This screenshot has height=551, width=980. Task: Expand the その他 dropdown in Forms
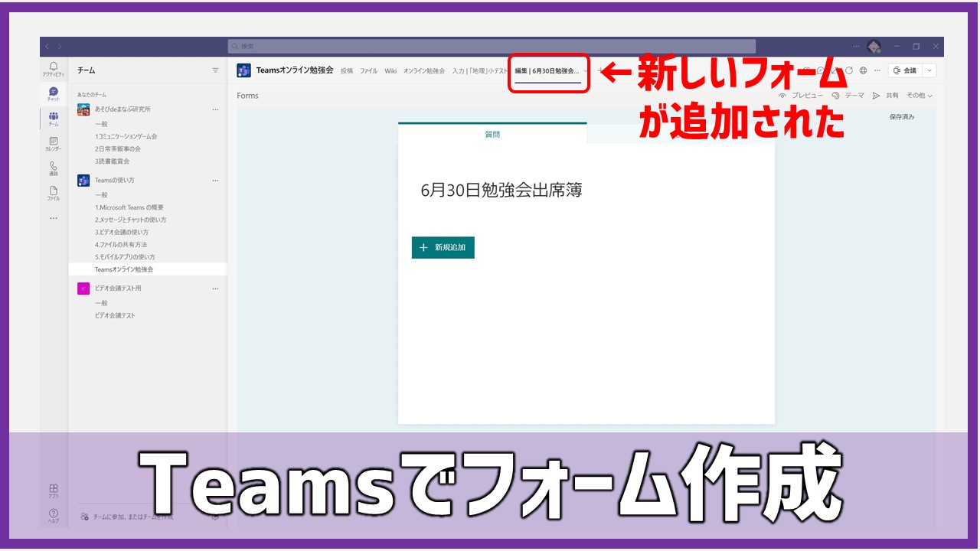pos(919,96)
